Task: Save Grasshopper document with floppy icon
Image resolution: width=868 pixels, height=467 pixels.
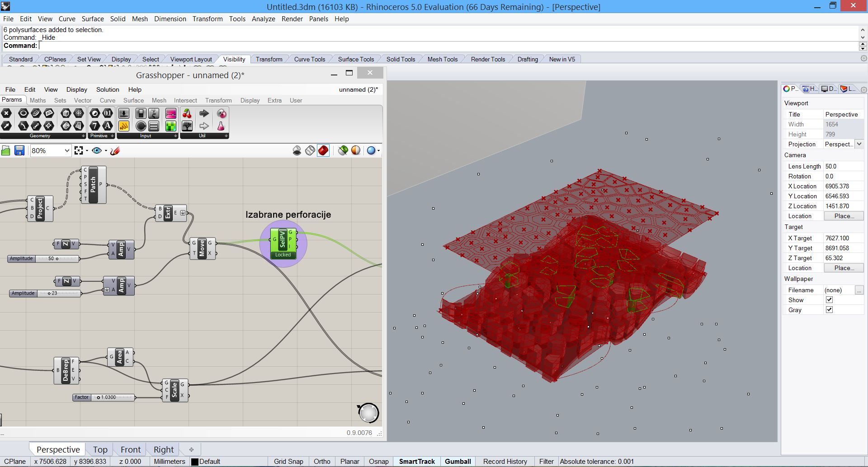Action: tap(19, 150)
